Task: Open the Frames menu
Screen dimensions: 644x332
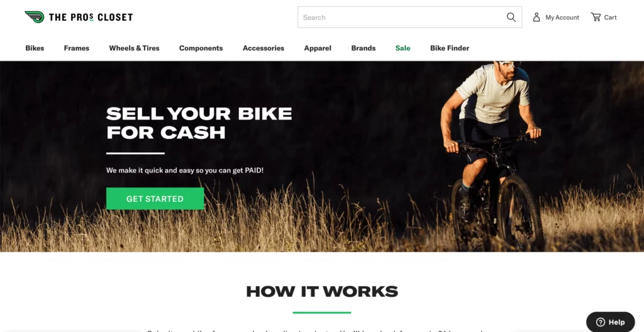Action: coord(76,48)
